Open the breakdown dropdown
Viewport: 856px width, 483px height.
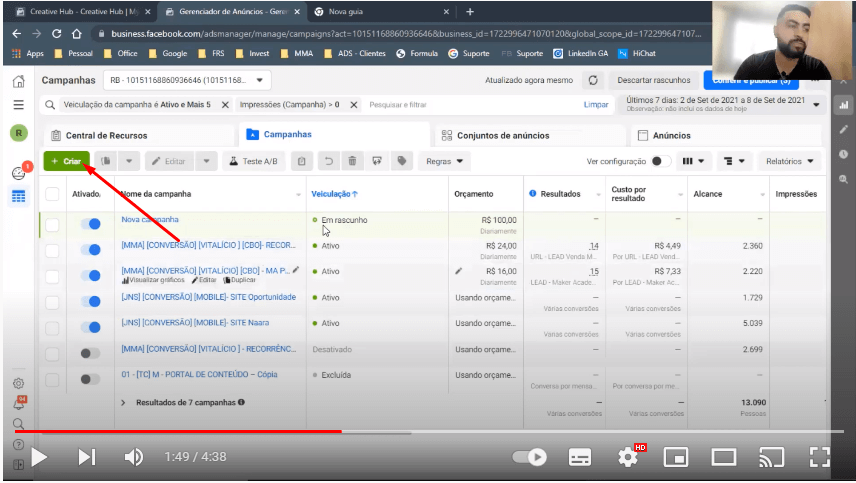tap(734, 161)
